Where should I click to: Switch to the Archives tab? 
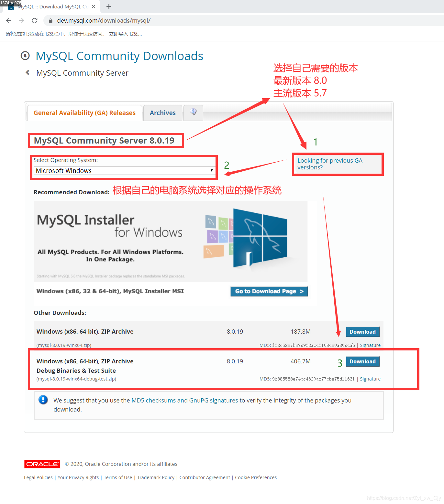pyautogui.click(x=162, y=113)
